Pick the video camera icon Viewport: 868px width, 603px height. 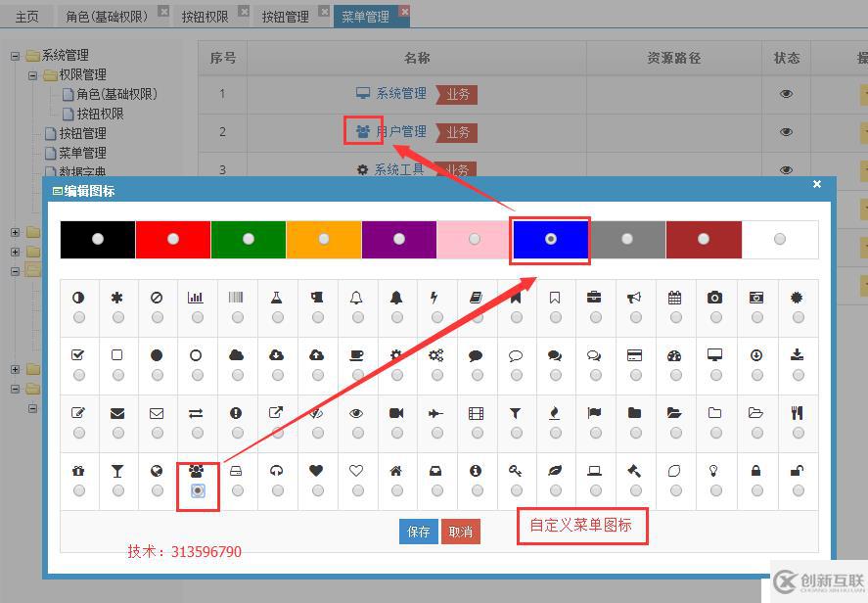[396, 412]
